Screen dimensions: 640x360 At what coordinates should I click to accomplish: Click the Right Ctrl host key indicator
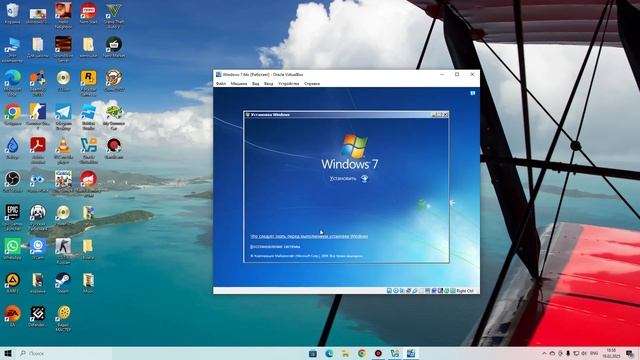pyautogui.click(x=465, y=291)
